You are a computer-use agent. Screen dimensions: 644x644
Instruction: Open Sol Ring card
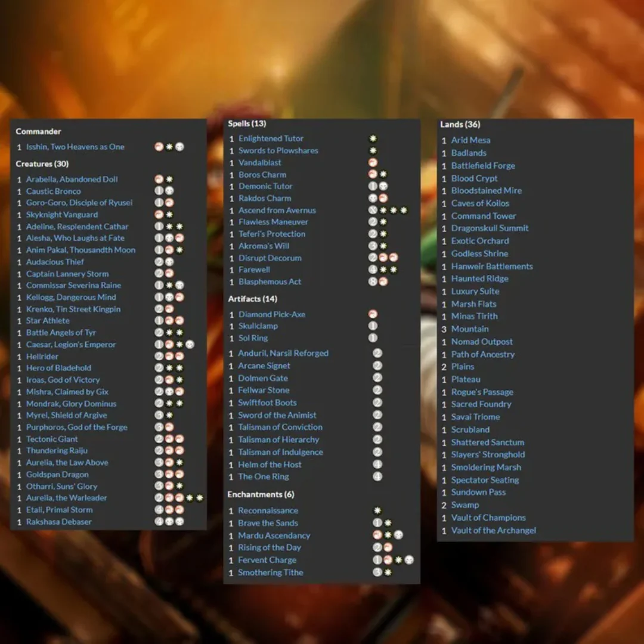[253, 338]
